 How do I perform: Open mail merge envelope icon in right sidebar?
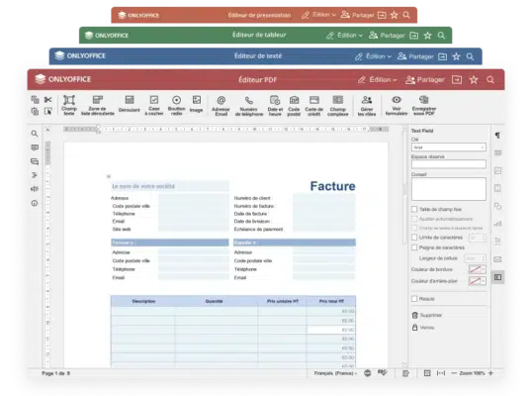(x=497, y=259)
